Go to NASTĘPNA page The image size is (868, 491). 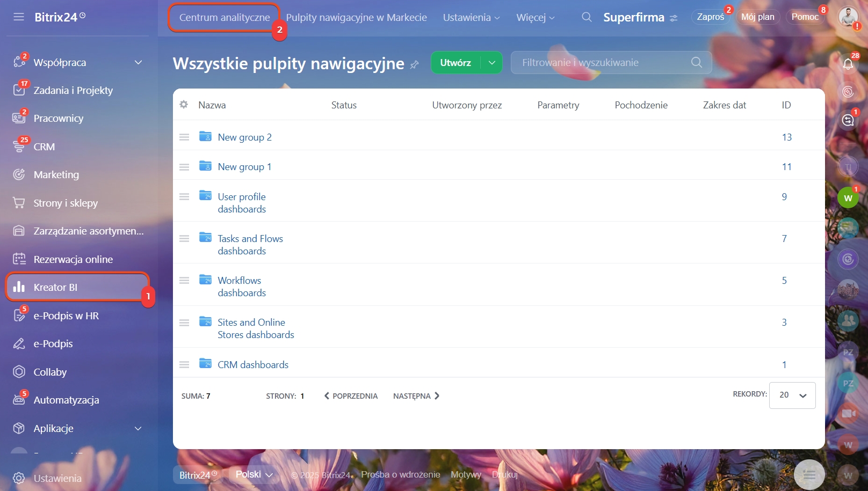pyautogui.click(x=416, y=396)
